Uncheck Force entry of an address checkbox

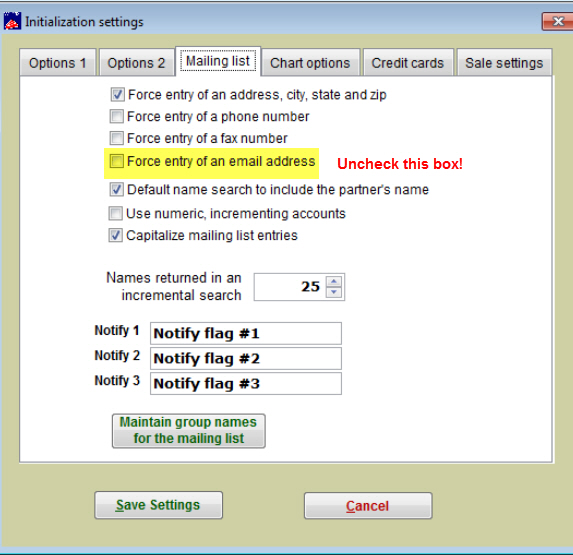click(x=117, y=95)
